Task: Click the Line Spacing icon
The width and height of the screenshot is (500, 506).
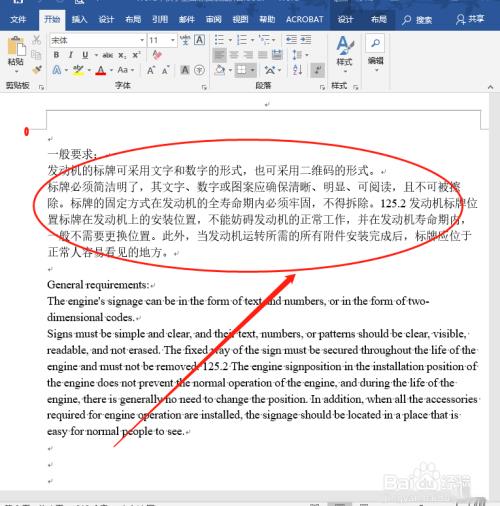Action: [297, 55]
